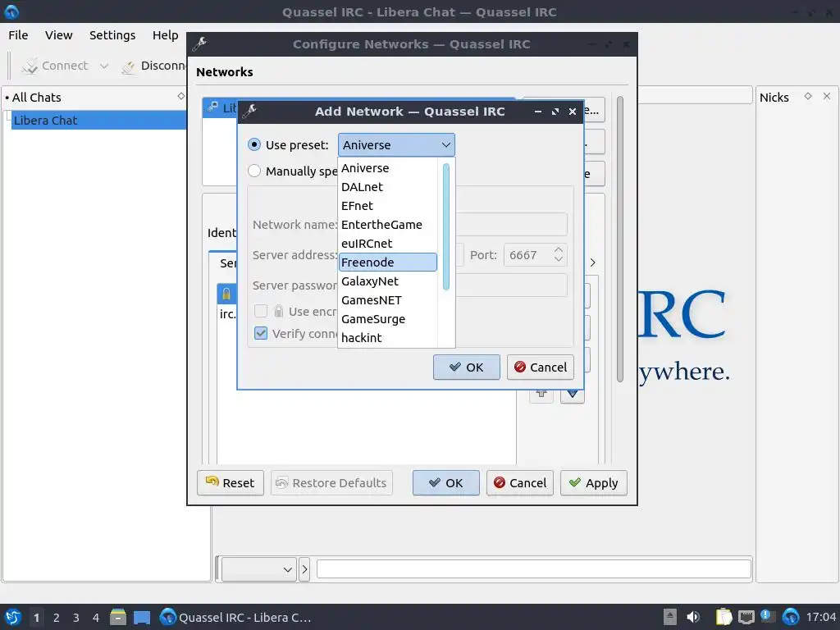Viewport: 840px width, 630px height.
Task: Move server up with arrow button
Action: [x=541, y=395]
